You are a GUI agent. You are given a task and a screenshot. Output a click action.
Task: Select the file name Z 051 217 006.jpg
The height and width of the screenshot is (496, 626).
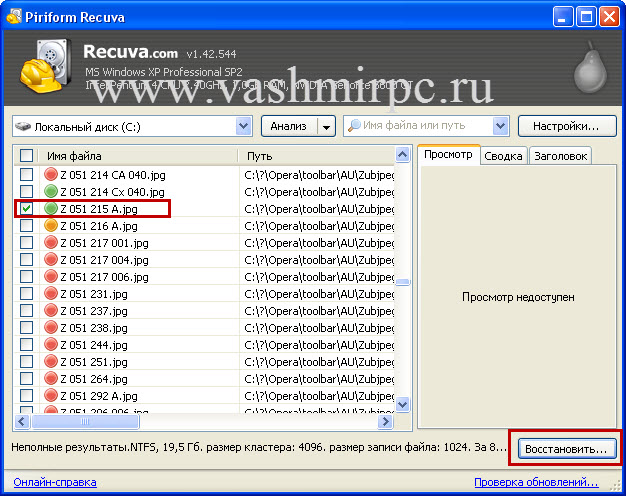pyautogui.click(x=104, y=277)
